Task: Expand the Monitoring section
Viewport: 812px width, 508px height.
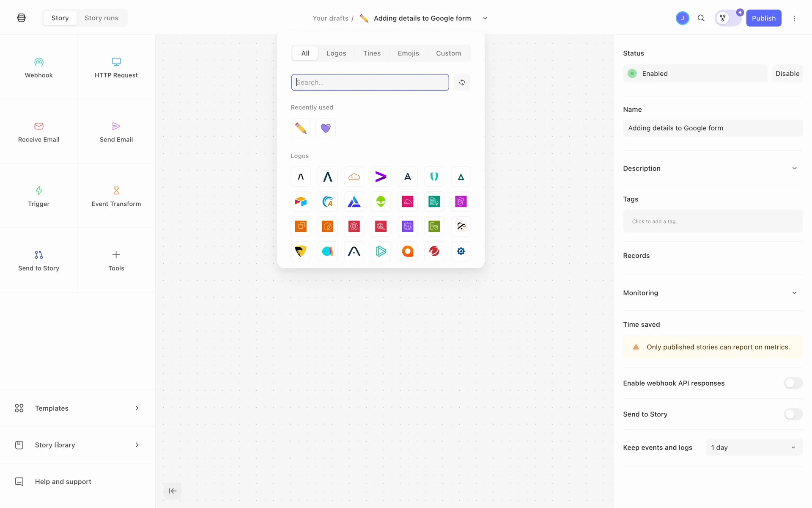Action: [794, 293]
